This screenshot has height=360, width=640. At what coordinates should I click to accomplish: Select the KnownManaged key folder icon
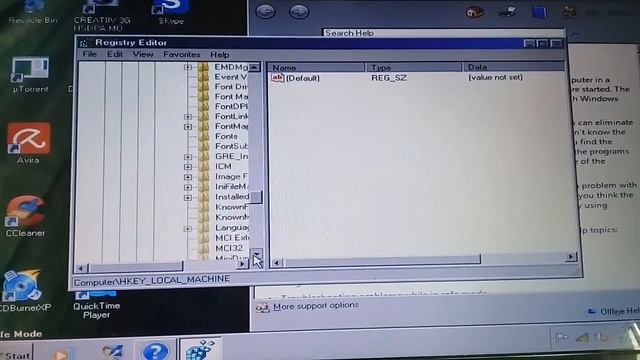click(204, 217)
